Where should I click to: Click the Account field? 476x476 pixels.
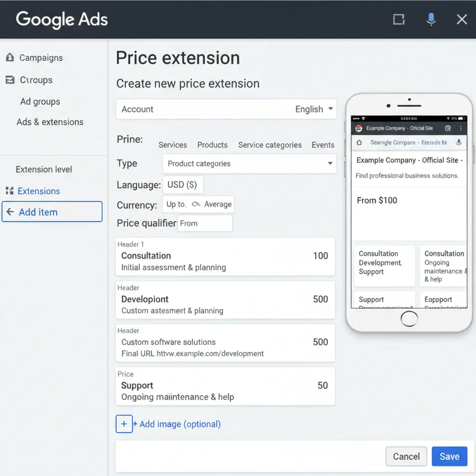tap(226, 109)
